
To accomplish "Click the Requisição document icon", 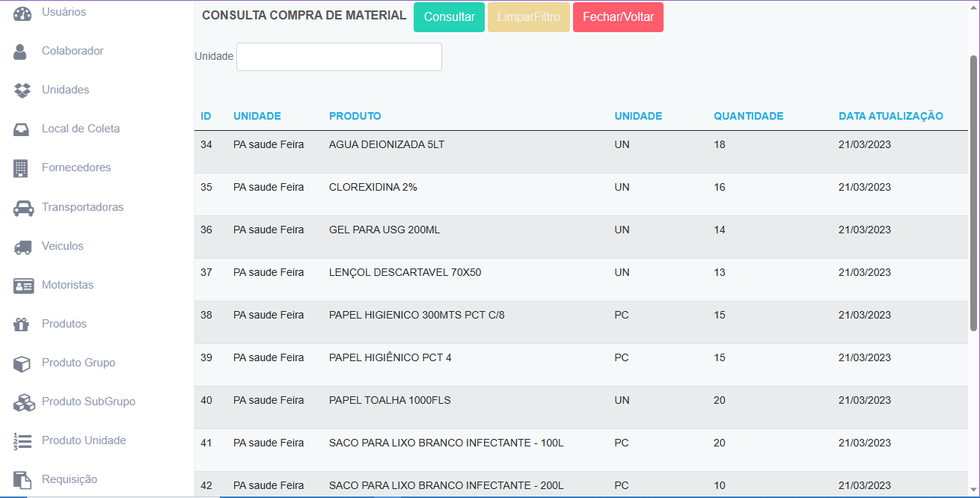I will [x=22, y=479].
